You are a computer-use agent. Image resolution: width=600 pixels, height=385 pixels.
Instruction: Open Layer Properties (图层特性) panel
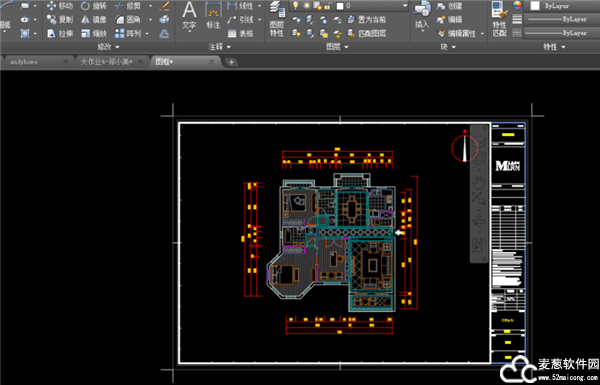(x=277, y=18)
